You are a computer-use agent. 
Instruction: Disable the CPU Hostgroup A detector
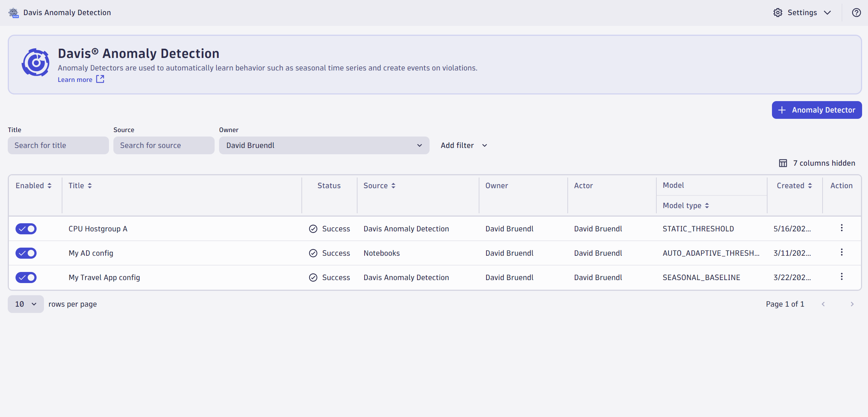pos(26,229)
